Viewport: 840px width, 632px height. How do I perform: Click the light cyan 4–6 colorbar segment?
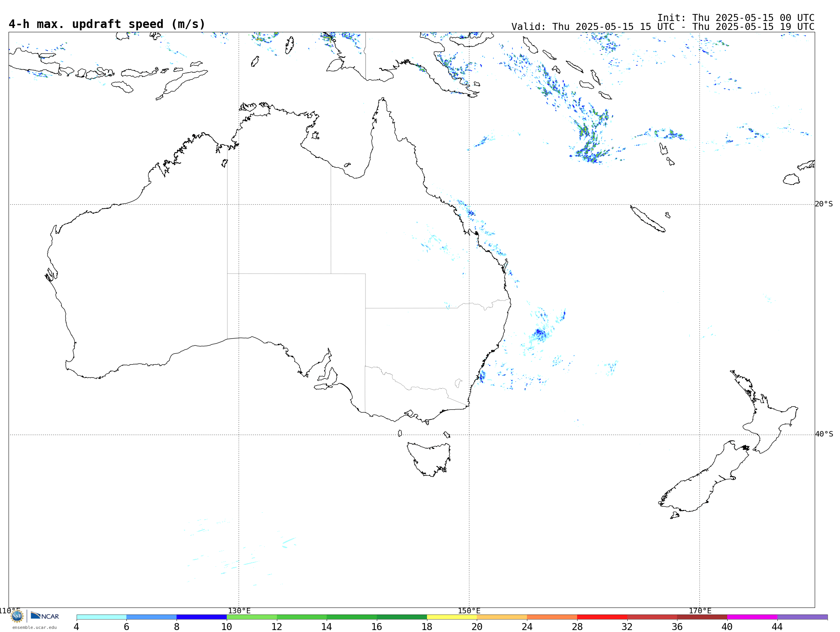tap(101, 617)
